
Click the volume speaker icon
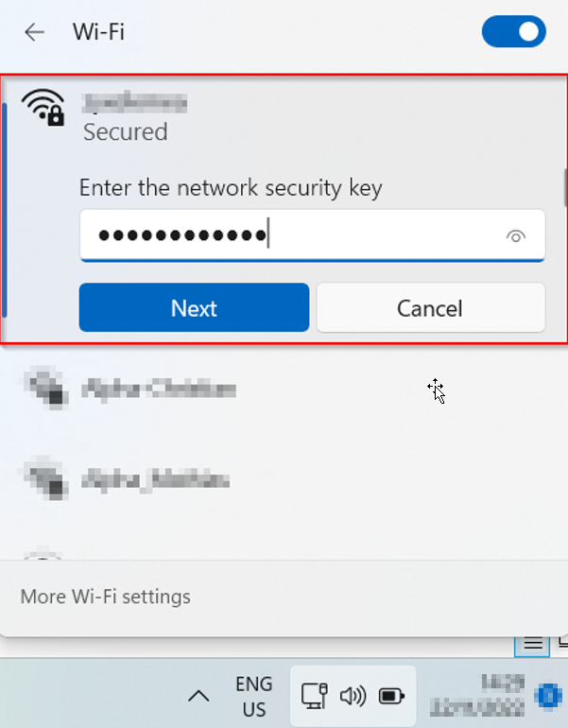pyautogui.click(x=353, y=697)
